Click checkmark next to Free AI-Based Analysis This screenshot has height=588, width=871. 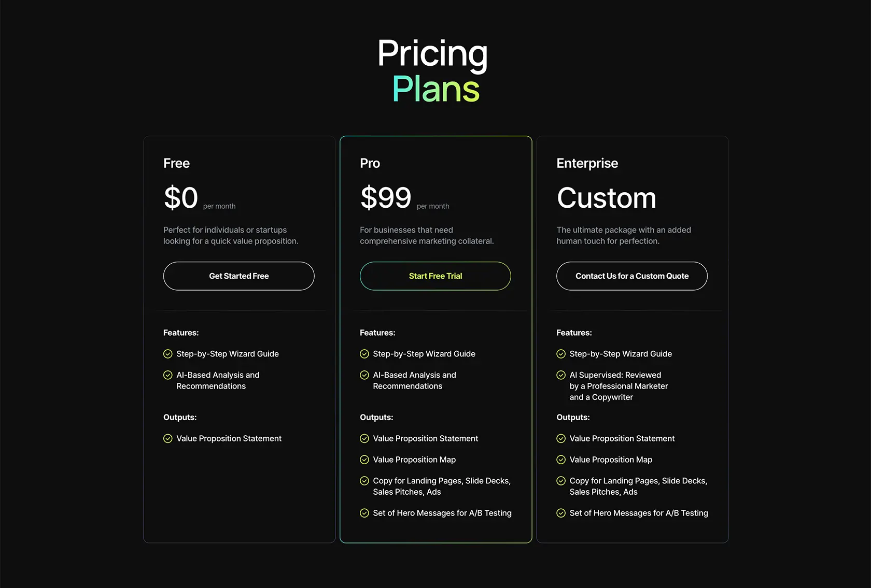(x=168, y=375)
